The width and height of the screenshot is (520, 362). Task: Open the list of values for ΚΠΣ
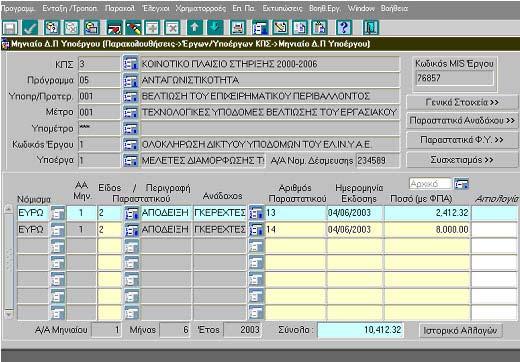click(130, 63)
